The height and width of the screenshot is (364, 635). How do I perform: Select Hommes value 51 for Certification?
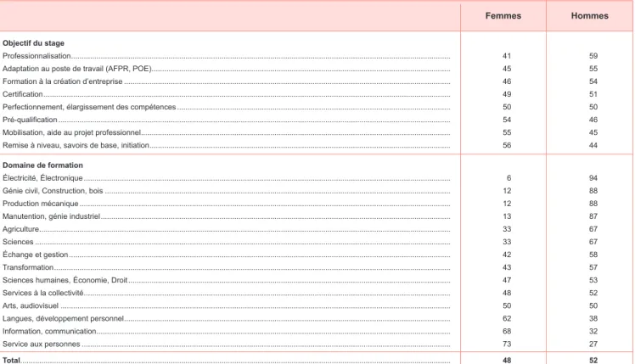coord(593,94)
